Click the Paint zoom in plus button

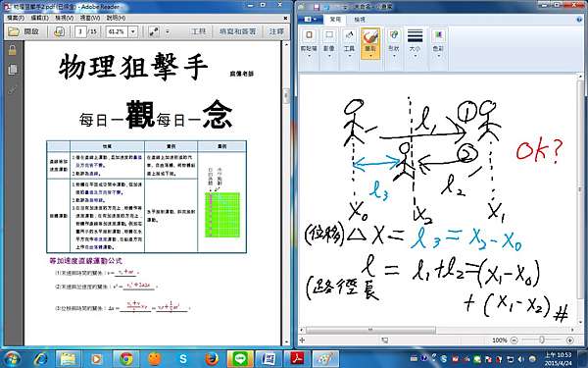pyautogui.click(x=569, y=341)
